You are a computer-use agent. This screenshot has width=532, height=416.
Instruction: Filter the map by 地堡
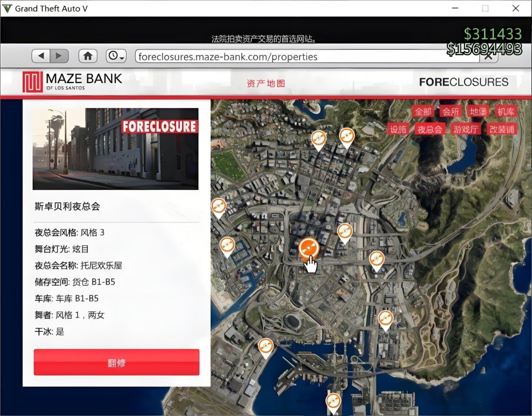(478, 111)
